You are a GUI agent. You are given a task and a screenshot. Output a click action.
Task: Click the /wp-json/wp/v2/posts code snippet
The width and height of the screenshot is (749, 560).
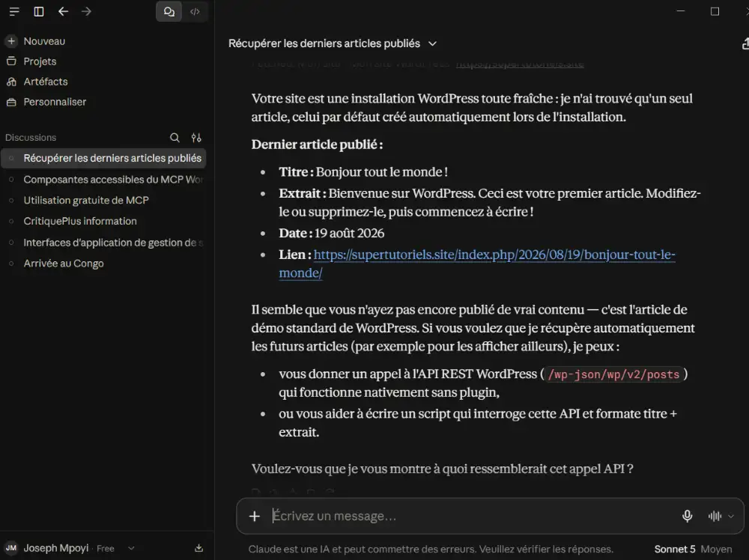point(614,374)
